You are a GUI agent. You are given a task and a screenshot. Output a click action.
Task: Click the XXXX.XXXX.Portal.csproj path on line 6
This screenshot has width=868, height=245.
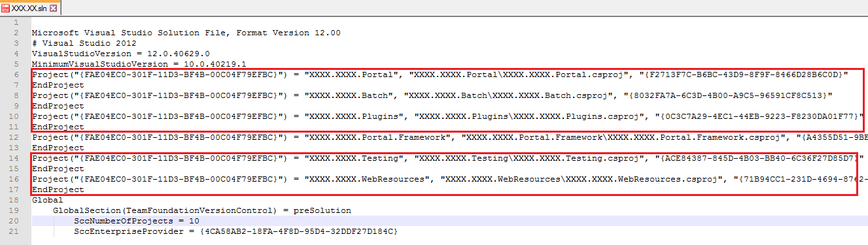pos(519,74)
